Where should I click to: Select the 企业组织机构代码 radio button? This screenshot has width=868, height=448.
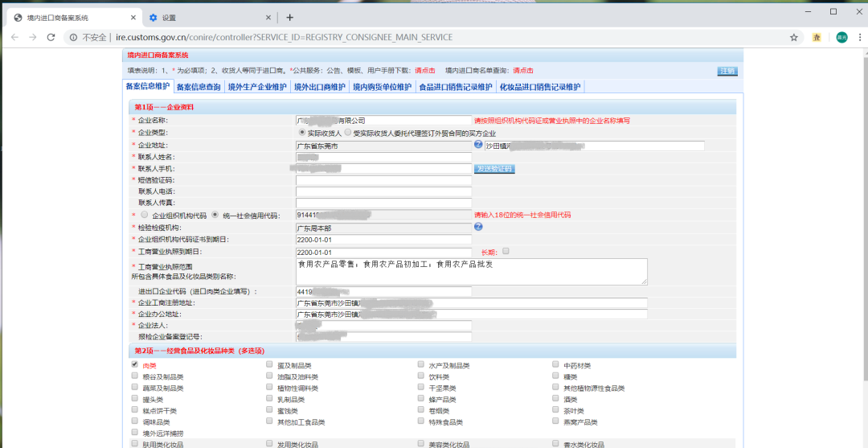pos(144,215)
